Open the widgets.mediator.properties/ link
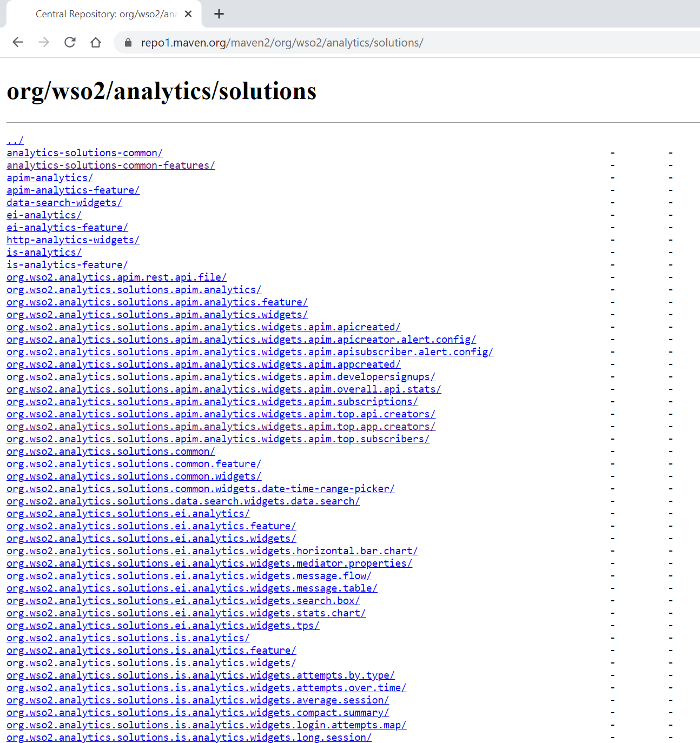The width and height of the screenshot is (700, 743). point(209,563)
